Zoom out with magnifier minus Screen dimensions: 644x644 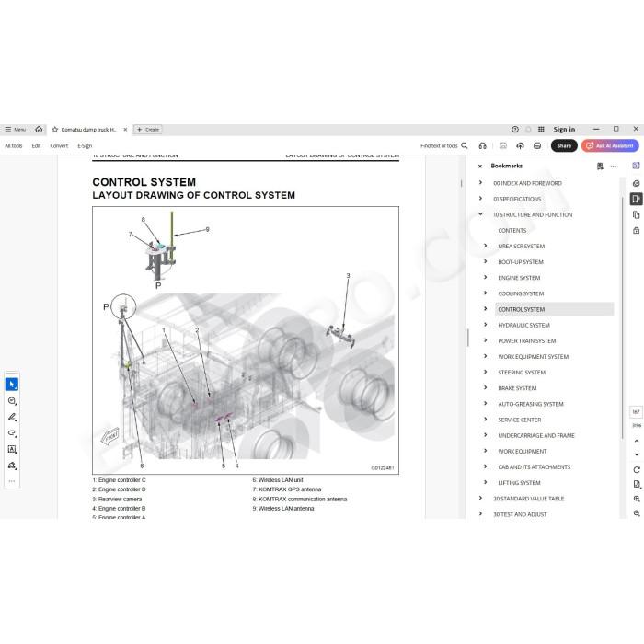click(637, 513)
